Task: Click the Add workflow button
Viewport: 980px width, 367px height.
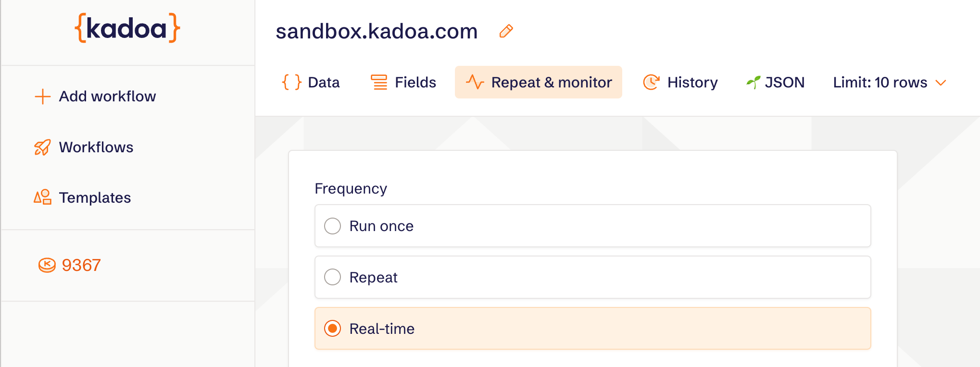Action: 107,97
